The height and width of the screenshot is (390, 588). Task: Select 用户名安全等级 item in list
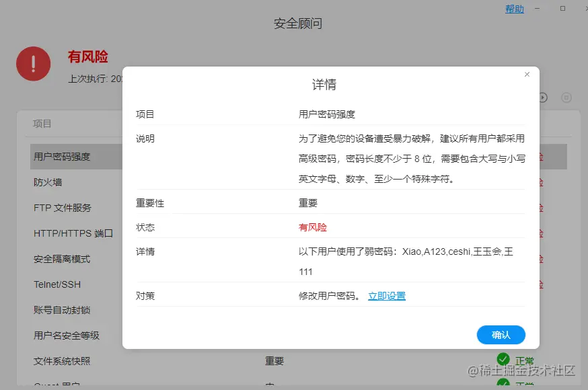coord(67,336)
